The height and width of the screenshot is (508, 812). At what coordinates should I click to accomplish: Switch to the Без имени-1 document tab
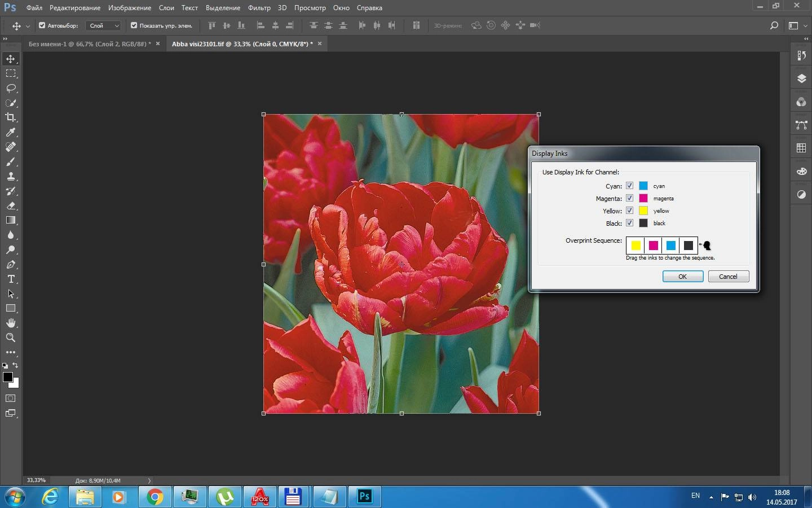point(90,43)
